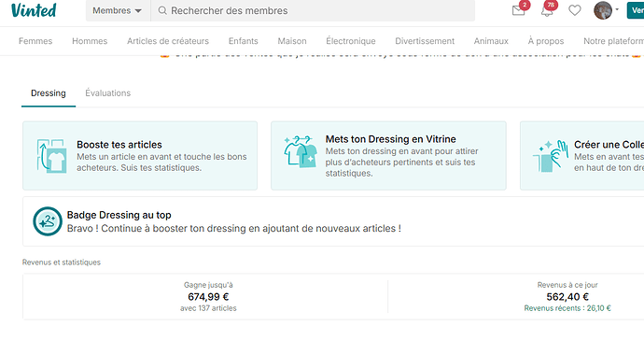Click the Revenus et statistiques heading

point(62,262)
